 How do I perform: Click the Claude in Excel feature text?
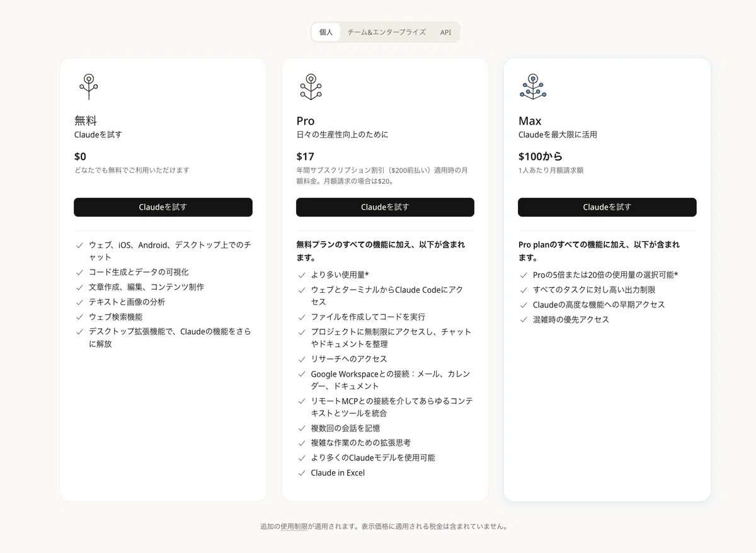(338, 473)
